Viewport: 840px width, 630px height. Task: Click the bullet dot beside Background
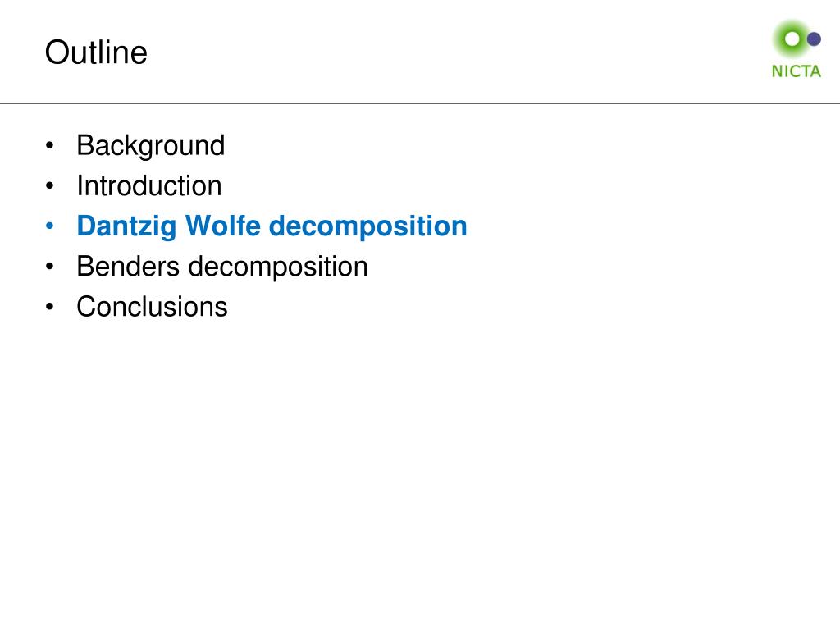[x=50, y=145]
